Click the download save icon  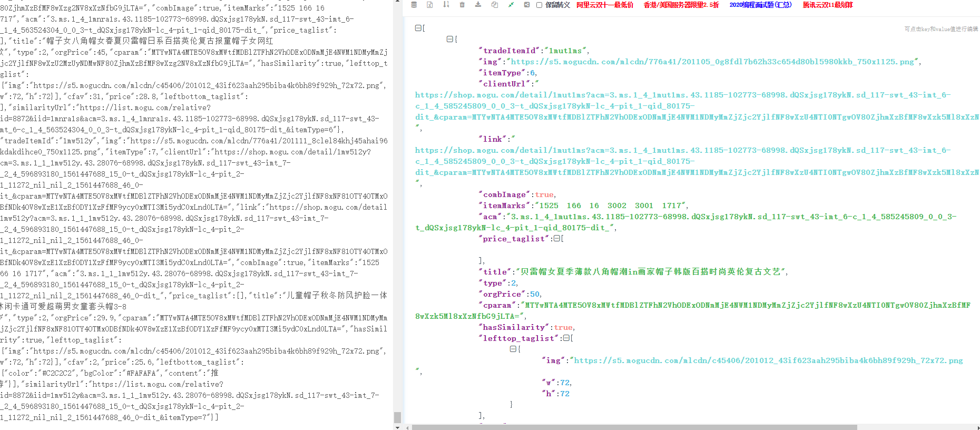click(x=478, y=5)
